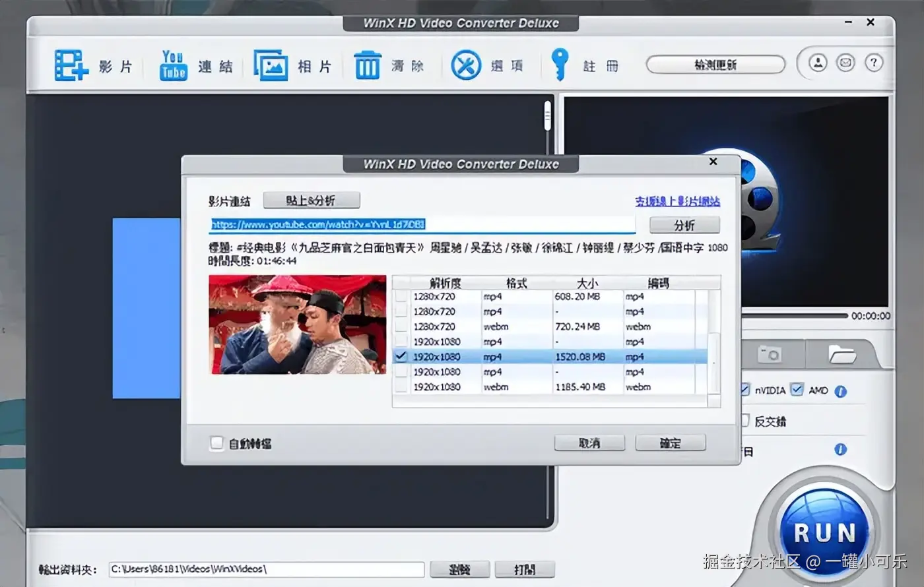Close the download dialog with X

713,161
